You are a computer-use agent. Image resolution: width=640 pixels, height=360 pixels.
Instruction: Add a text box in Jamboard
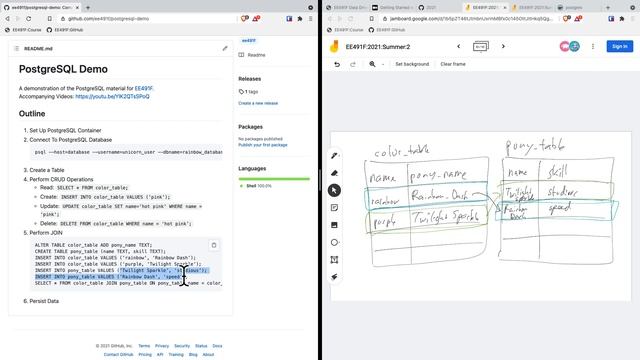pos(334,260)
